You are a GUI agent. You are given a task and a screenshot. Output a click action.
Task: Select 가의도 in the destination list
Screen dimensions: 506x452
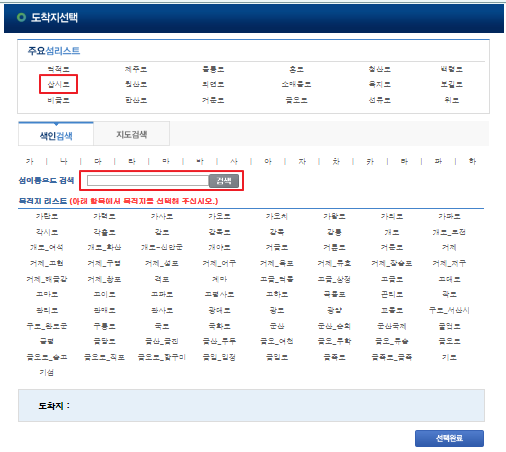pos(392,216)
